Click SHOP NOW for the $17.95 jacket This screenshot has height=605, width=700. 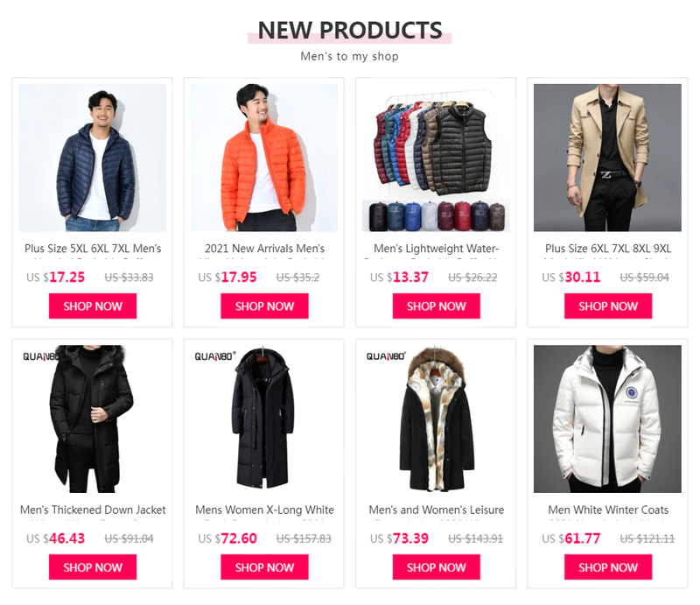tap(264, 306)
